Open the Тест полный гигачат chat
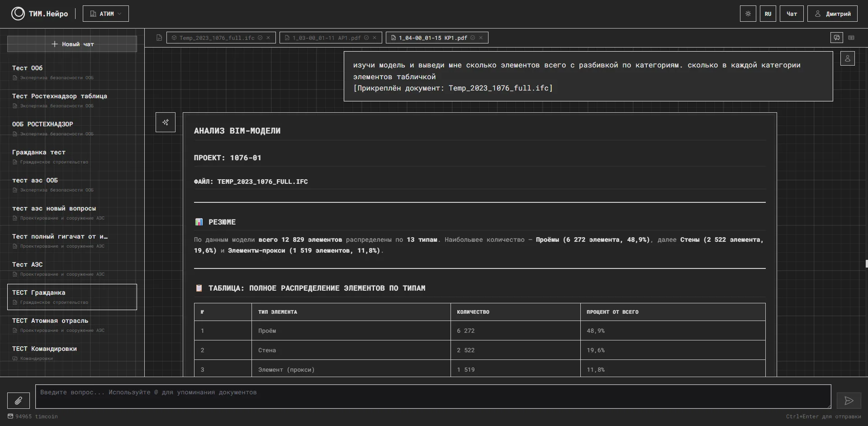The height and width of the screenshot is (426, 868). click(x=72, y=241)
